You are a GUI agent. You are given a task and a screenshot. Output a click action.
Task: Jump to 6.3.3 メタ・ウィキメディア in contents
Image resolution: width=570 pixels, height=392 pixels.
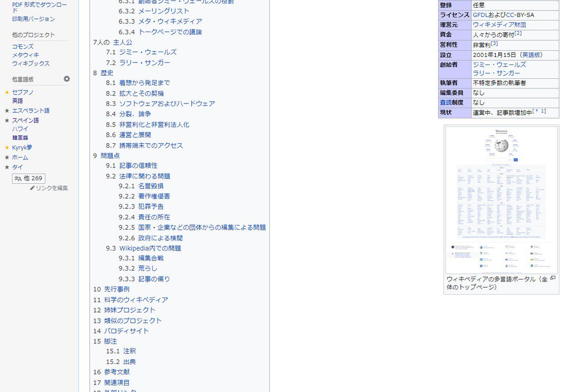click(161, 21)
